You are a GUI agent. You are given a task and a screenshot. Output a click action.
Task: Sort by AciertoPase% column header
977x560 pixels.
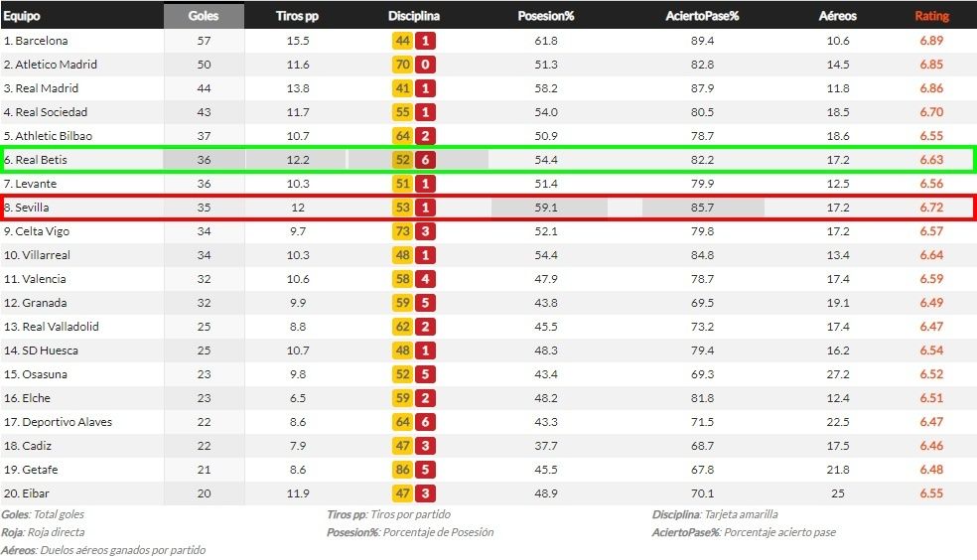(702, 16)
